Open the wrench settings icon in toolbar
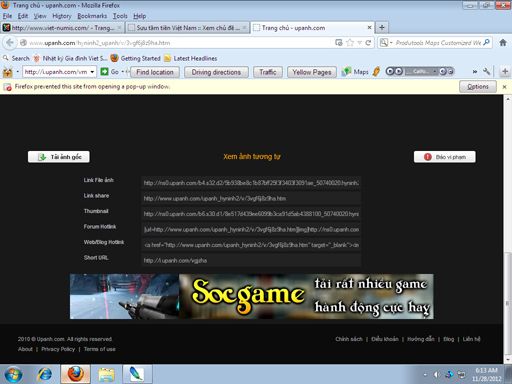 click(487, 71)
